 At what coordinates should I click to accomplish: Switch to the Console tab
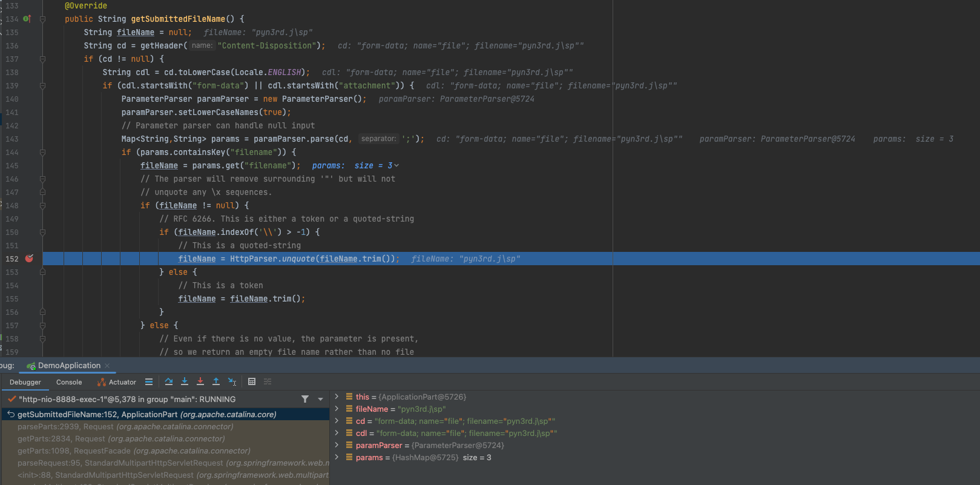coord(69,382)
